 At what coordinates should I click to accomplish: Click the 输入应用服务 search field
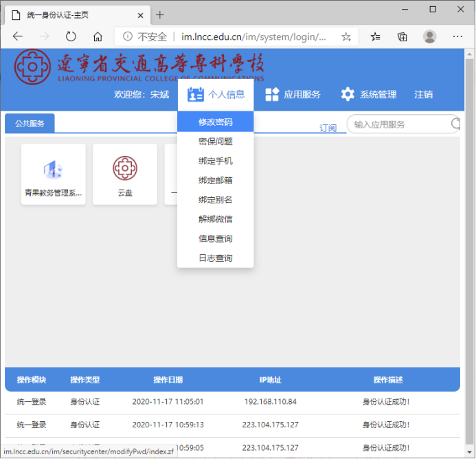[398, 124]
